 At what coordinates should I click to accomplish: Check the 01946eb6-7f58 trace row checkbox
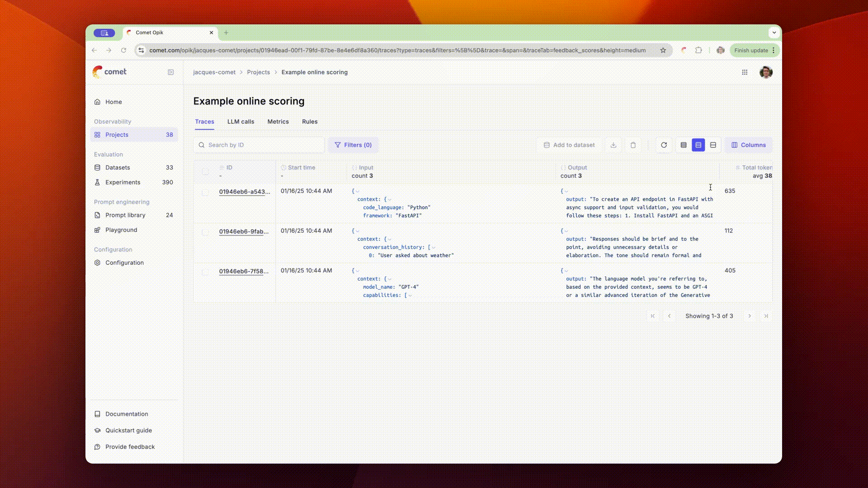(x=205, y=272)
